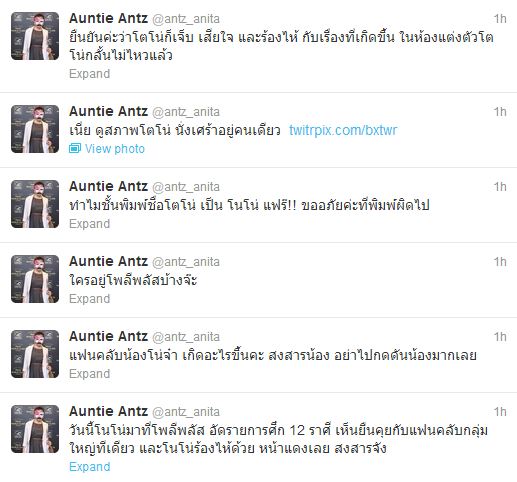
Task: Click the 1h timestamp on last tweet
Action: (500, 412)
